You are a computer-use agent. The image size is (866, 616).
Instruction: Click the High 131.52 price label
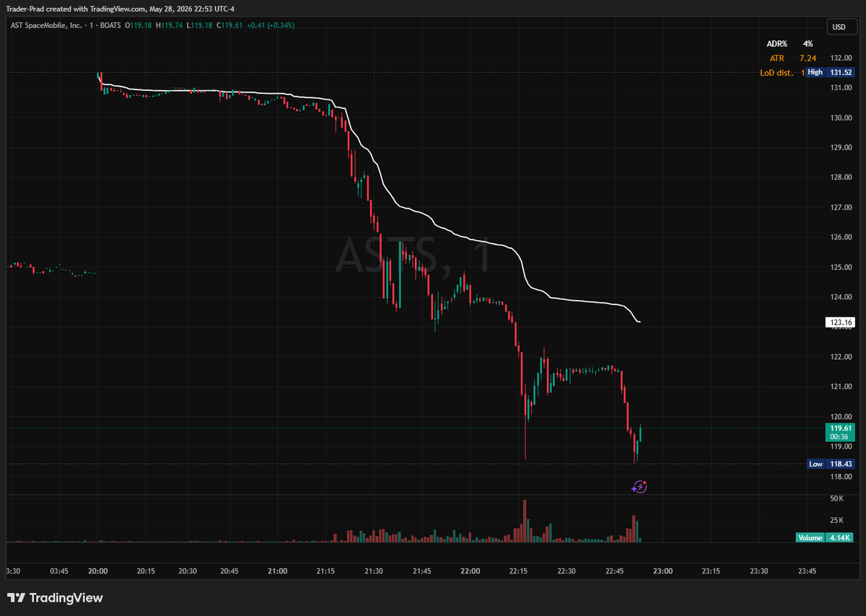831,72
